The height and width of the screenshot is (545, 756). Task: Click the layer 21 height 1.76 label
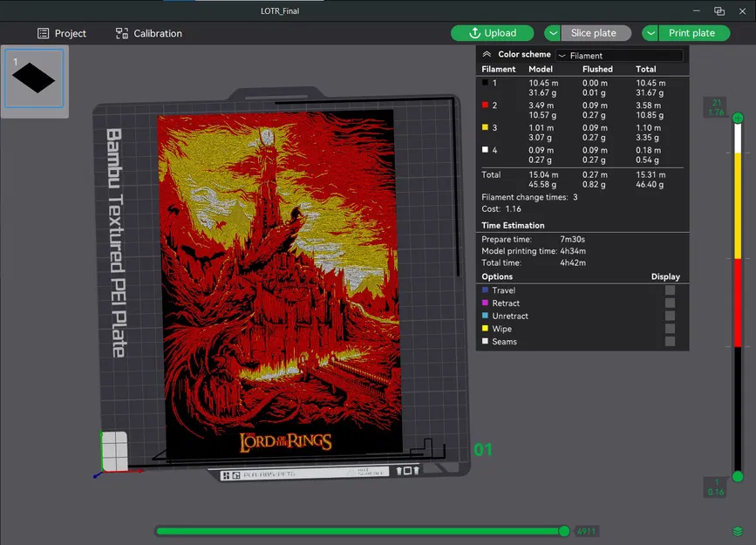point(716,107)
